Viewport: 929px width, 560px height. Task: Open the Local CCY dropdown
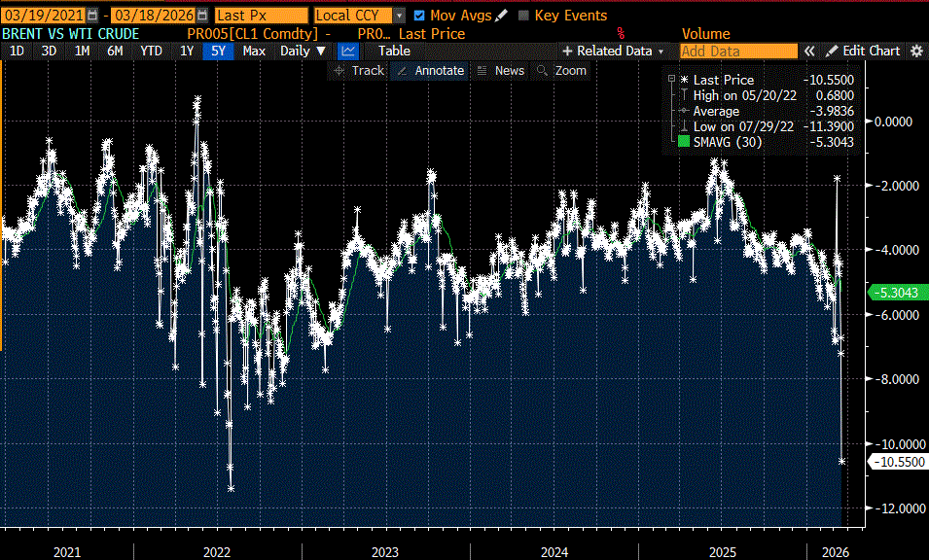coord(400,15)
